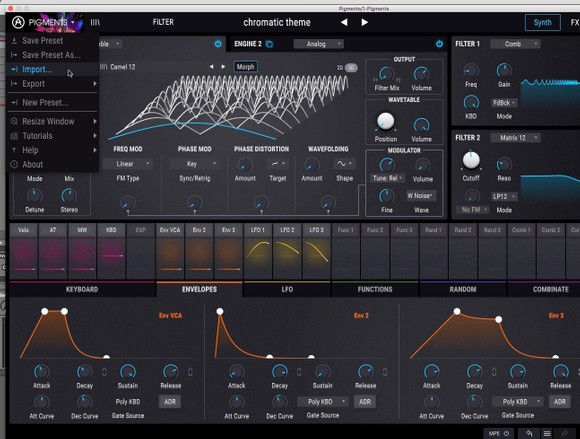Screen dimensions: 580x439
Task: Open the Filter 1 Comb type dropdown
Action: [515, 44]
